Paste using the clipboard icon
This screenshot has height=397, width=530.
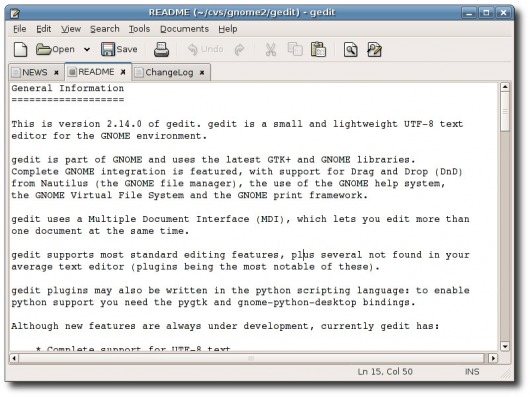(318, 49)
